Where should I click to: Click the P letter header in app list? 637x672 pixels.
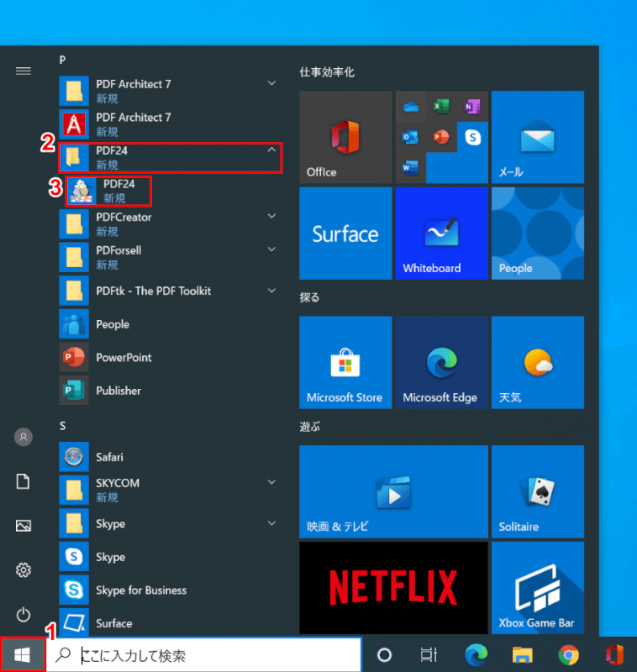(62, 60)
